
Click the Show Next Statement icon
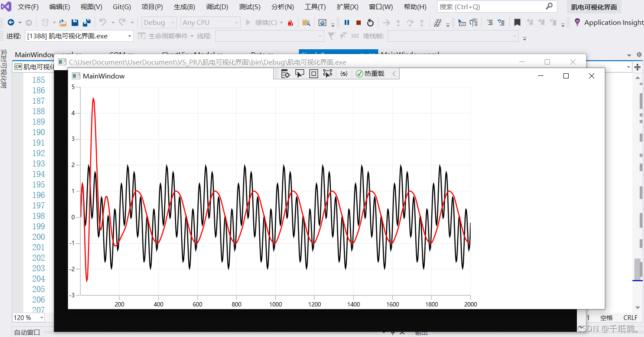tap(386, 23)
